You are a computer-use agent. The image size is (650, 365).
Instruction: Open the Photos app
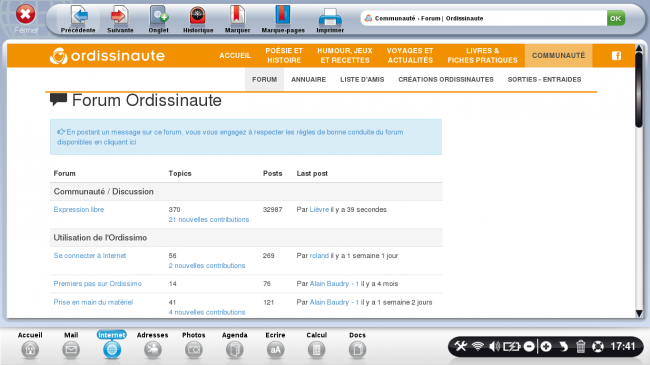[194, 345]
